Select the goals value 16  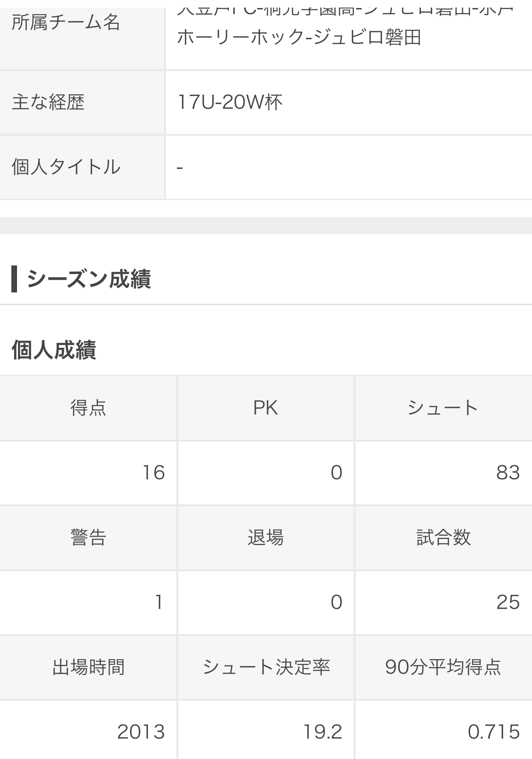click(154, 473)
